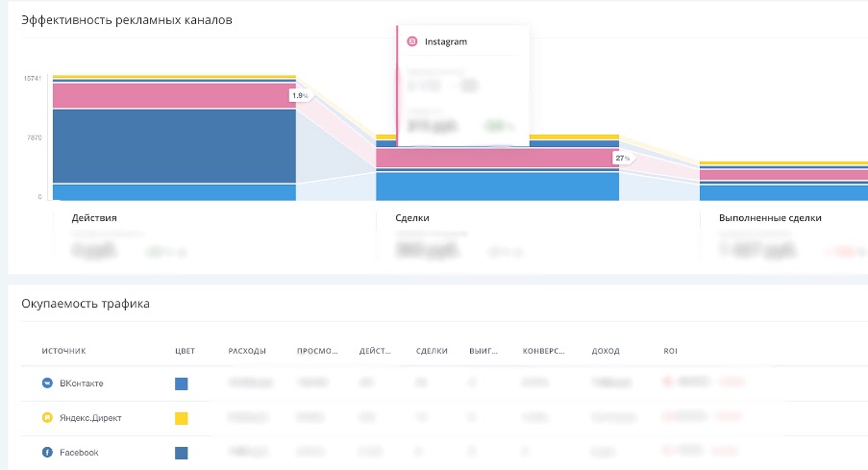868x470 pixels.
Task: Select the Действия funnel stage label
Action: 94,218
